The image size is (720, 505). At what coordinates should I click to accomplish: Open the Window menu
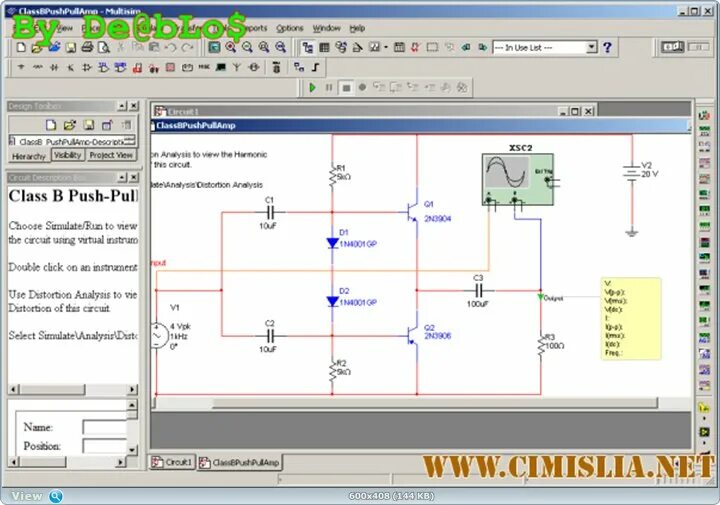click(326, 28)
